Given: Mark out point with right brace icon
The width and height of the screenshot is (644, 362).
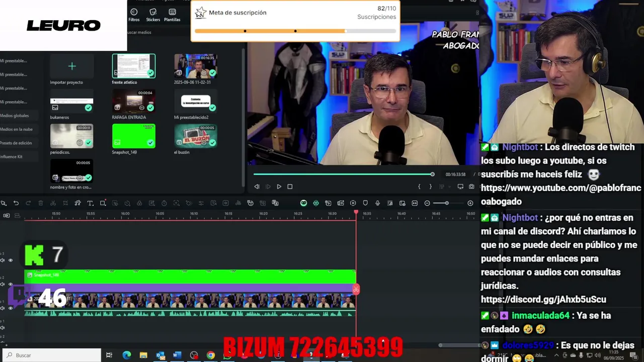Looking at the screenshot, I should tap(430, 187).
